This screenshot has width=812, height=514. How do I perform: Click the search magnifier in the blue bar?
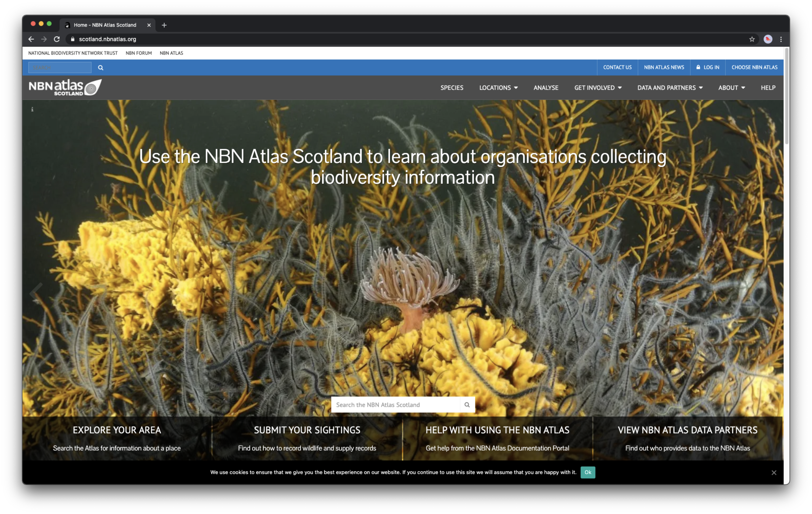(x=101, y=67)
